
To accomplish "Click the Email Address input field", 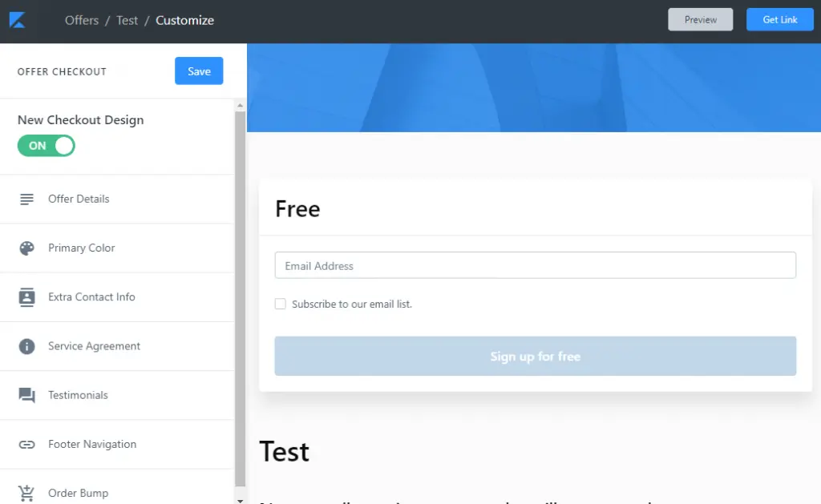I will tap(535, 266).
